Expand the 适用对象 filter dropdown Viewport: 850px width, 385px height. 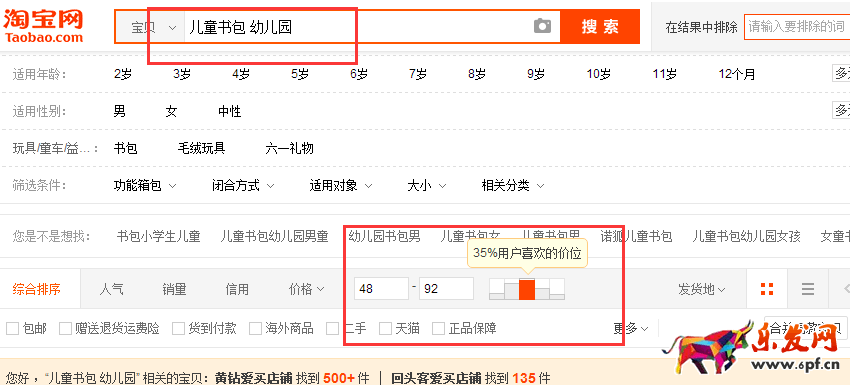tap(341, 186)
